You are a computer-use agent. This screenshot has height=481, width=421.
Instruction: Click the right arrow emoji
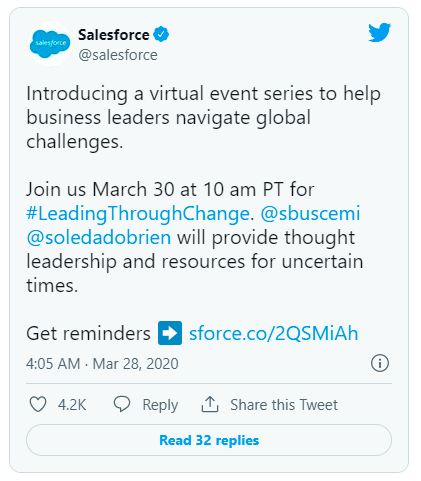pyautogui.click(x=170, y=333)
